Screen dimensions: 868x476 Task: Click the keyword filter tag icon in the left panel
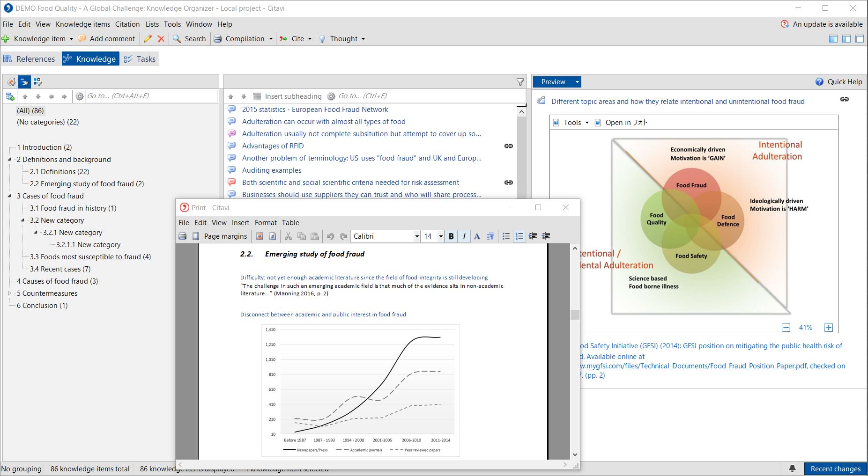click(x=11, y=82)
